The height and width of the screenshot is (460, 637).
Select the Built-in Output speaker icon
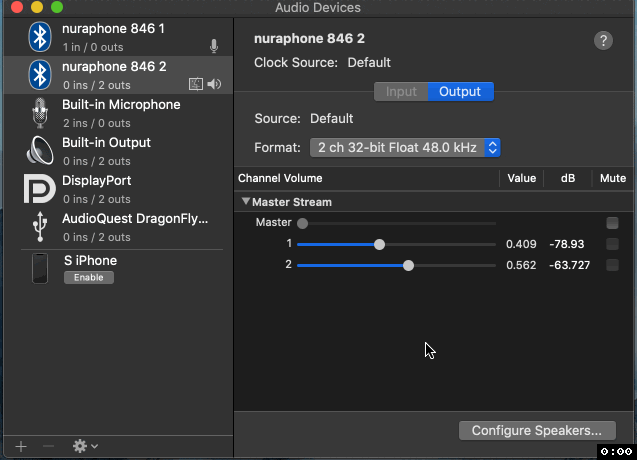(40, 151)
